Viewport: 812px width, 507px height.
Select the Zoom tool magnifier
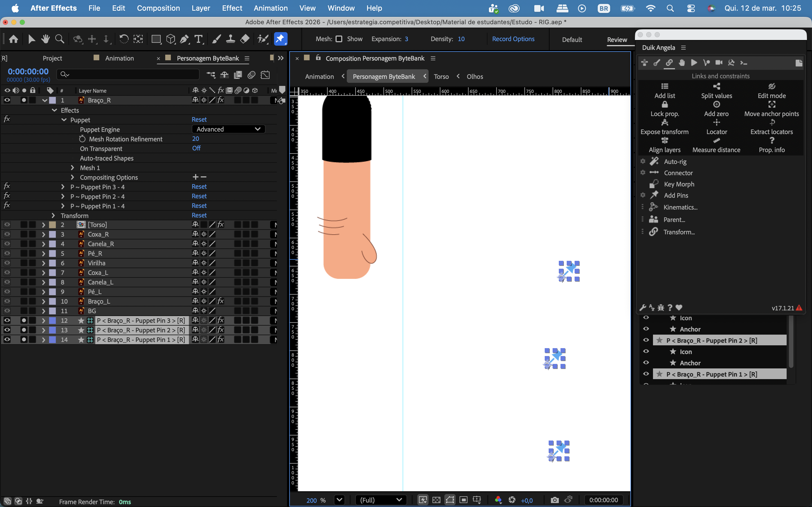tap(60, 39)
